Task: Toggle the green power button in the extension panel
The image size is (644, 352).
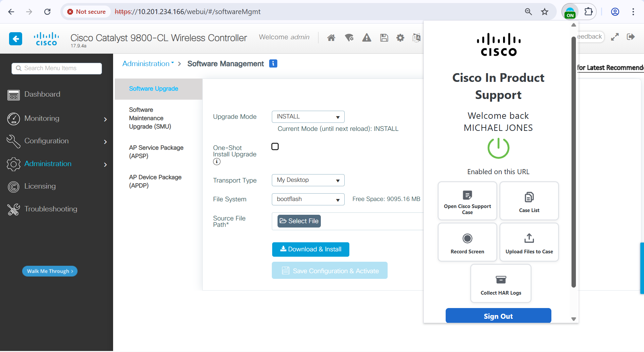Action: tap(498, 148)
